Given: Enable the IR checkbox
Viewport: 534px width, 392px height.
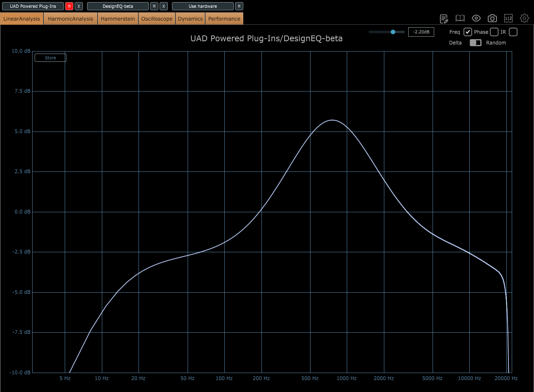Looking at the screenshot, I should tap(513, 32).
